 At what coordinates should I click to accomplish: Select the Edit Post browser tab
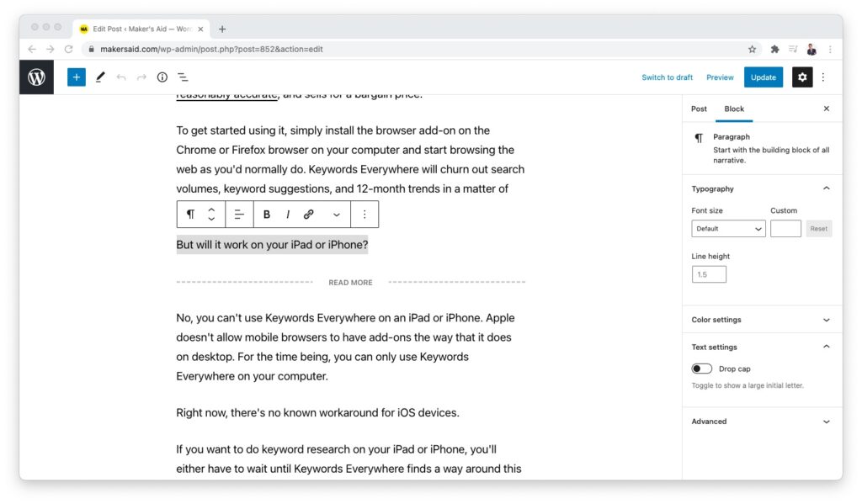[x=141, y=29]
